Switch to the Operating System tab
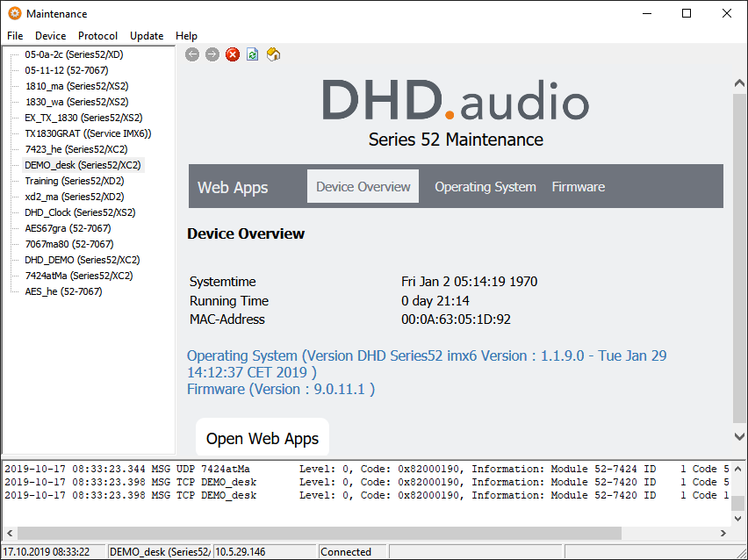The image size is (748, 560). coord(485,186)
